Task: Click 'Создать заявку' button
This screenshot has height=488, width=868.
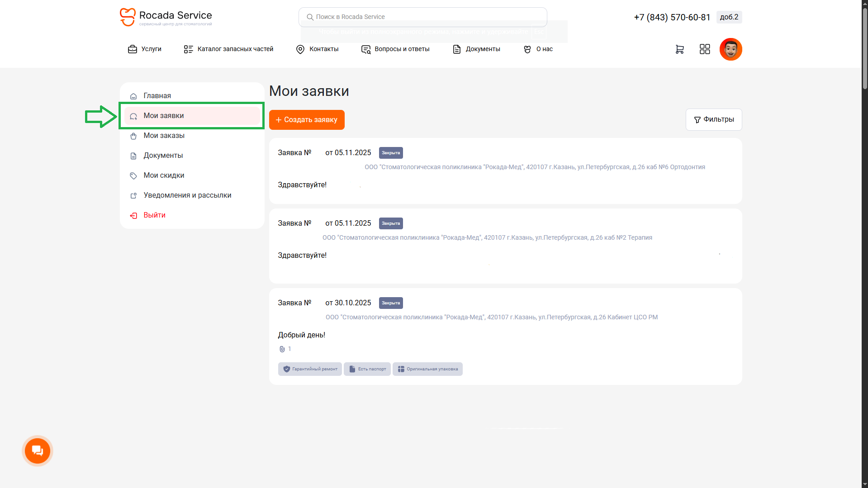Action: coord(307,120)
